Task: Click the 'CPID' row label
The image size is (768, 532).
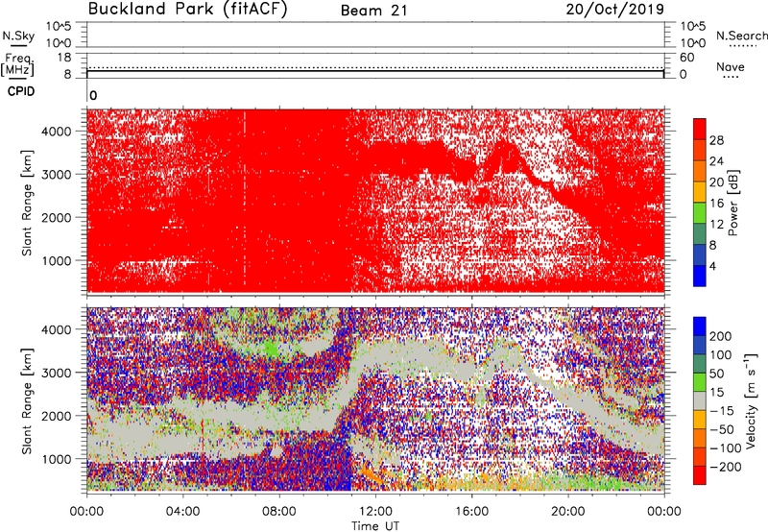Action: pyautogui.click(x=21, y=91)
